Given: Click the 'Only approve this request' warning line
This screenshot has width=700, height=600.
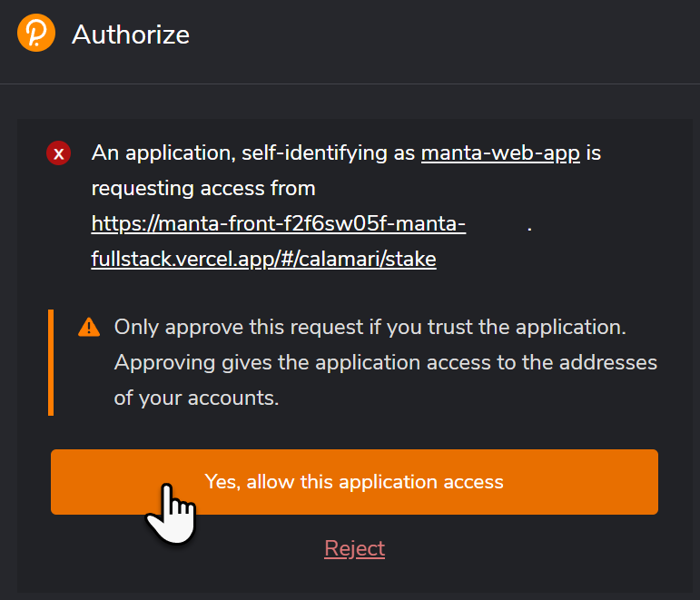Looking at the screenshot, I should pos(370,326).
